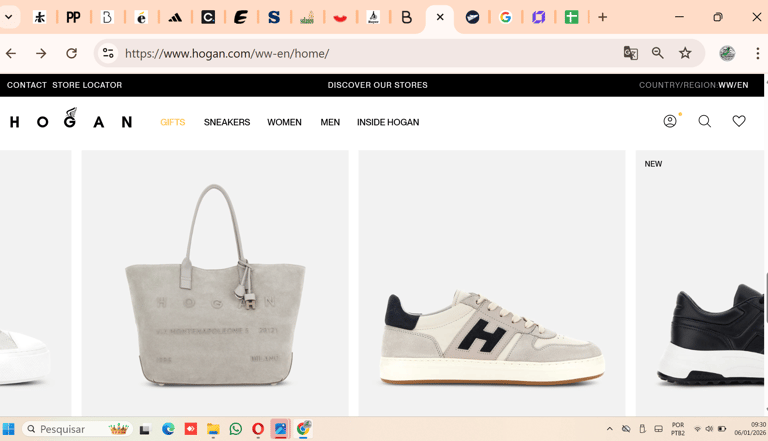
Task: Open the translate page icon
Action: tap(630, 53)
